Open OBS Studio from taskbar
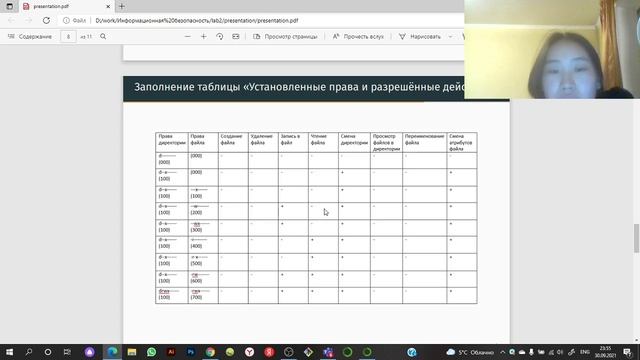 [289, 352]
